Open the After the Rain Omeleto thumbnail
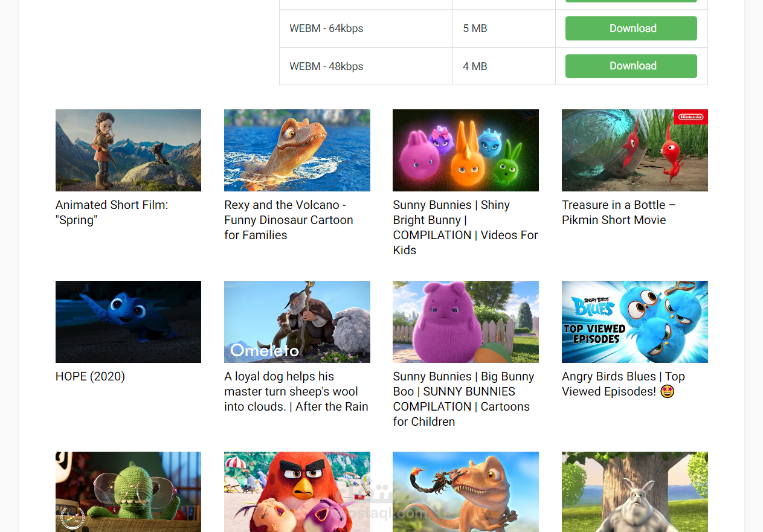 [297, 322]
